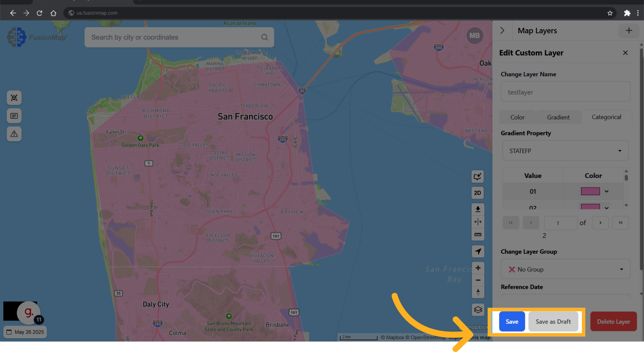
Task: Click the color swatch for value 02
Action: [590, 206]
